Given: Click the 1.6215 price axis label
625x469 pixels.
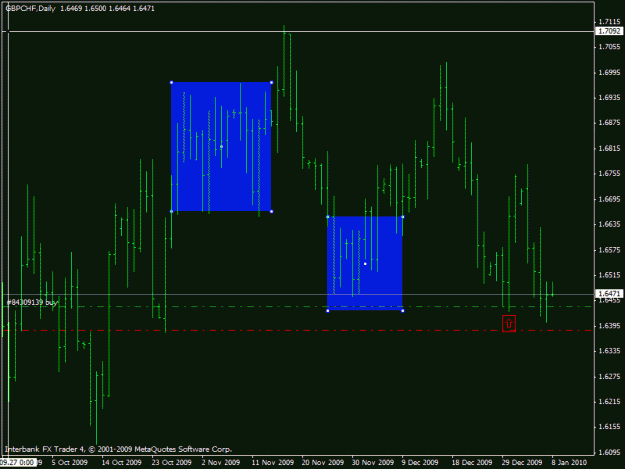Looking at the screenshot, I should 609,402.
